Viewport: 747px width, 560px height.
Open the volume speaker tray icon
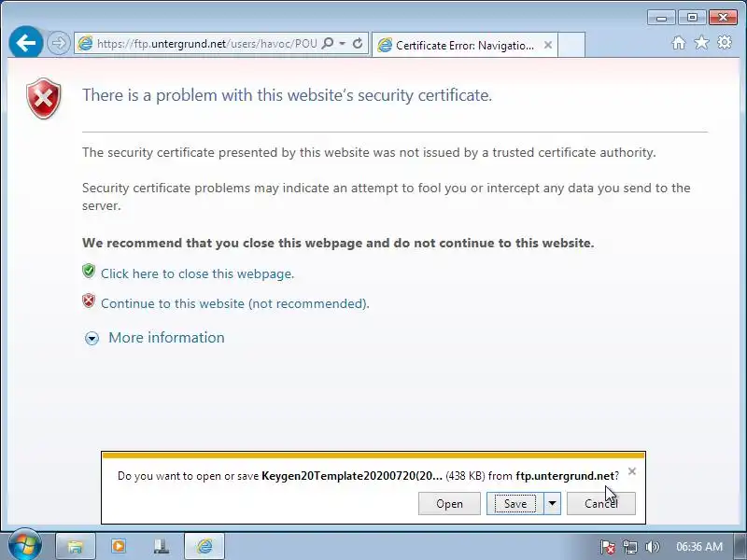[652, 547]
